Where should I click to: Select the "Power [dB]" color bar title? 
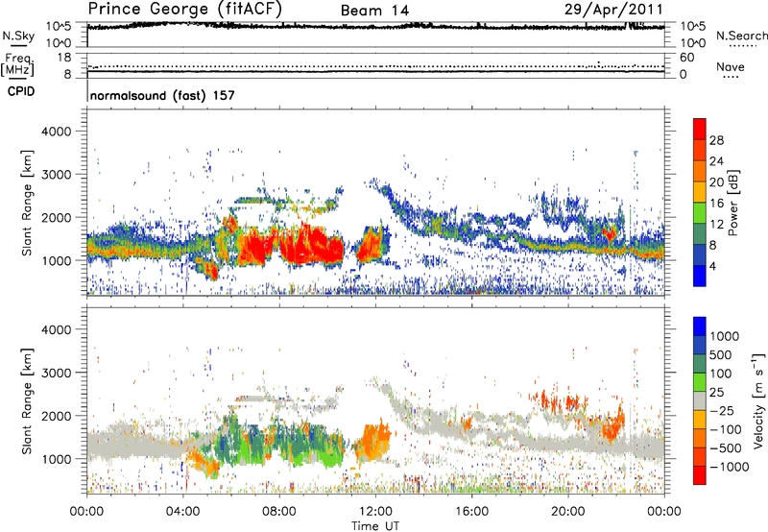click(x=732, y=203)
